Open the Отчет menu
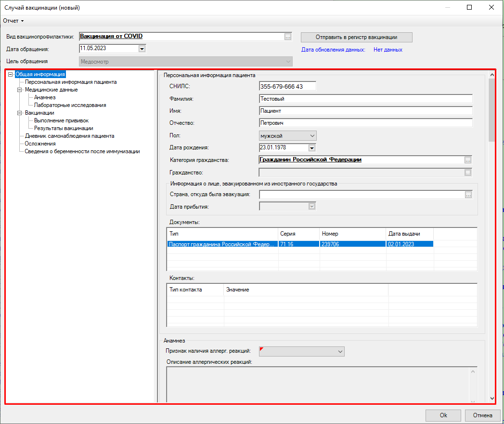The width and height of the screenshot is (504, 424). pos(13,21)
